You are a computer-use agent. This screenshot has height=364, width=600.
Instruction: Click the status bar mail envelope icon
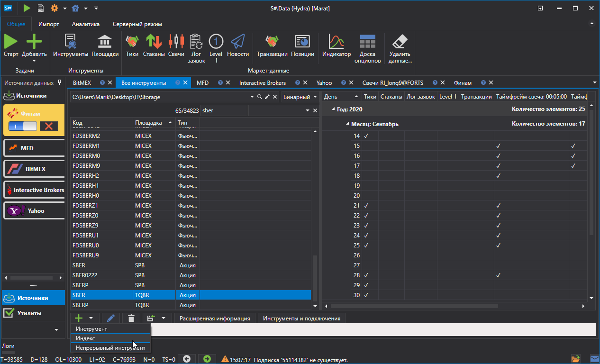coord(594,359)
